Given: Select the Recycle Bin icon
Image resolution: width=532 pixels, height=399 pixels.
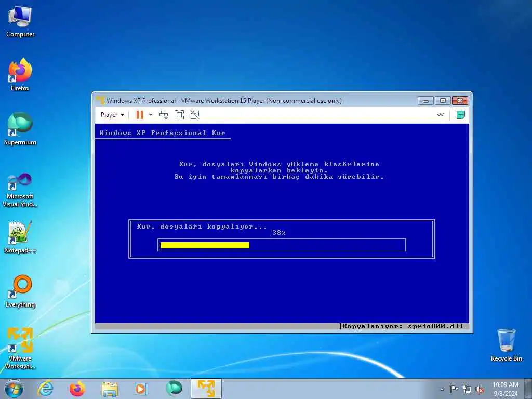Looking at the screenshot, I should pos(506,345).
